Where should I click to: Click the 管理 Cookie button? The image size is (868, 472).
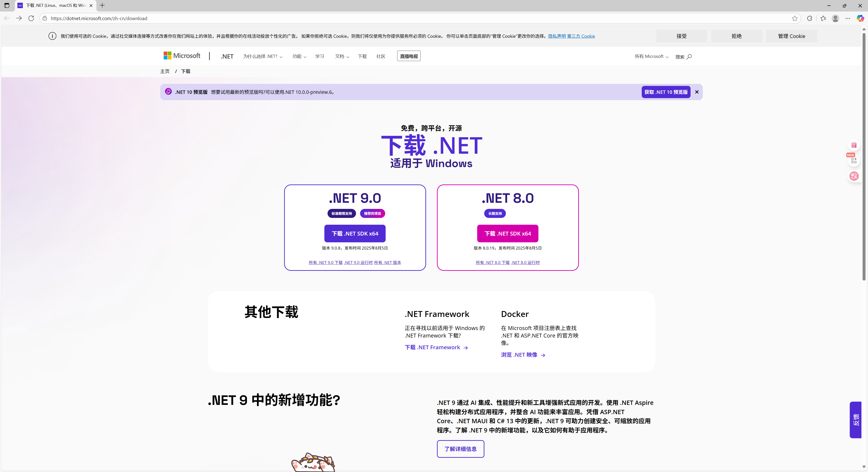[x=792, y=36]
